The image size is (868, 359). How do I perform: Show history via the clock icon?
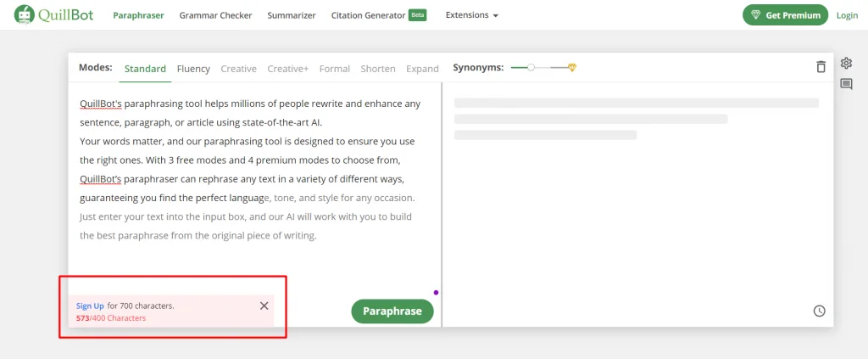tap(820, 311)
